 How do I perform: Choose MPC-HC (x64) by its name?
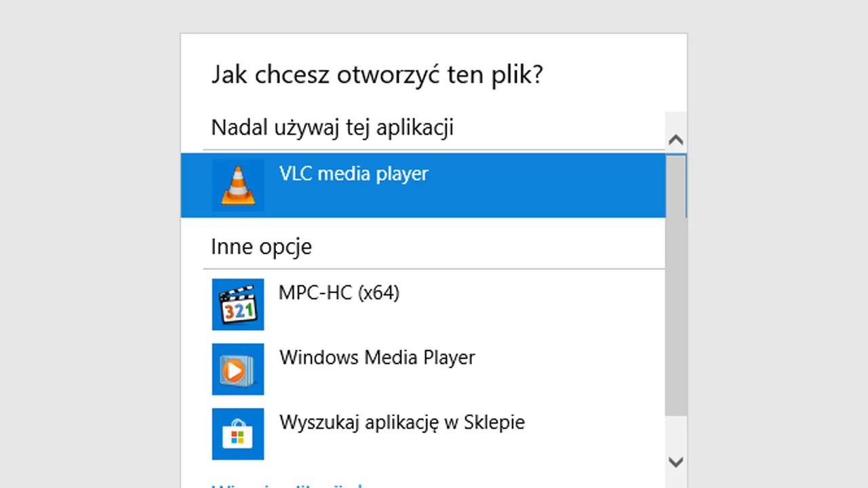click(x=339, y=293)
